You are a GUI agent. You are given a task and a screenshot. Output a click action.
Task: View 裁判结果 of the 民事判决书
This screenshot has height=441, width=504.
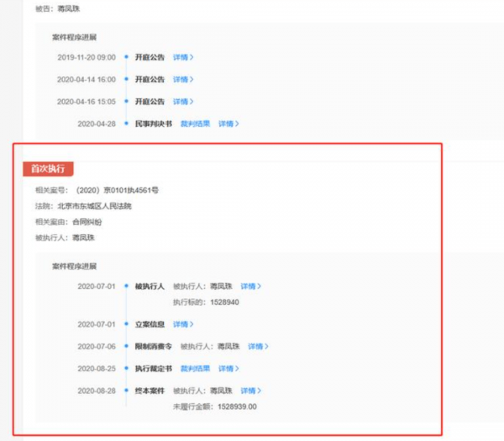click(194, 123)
